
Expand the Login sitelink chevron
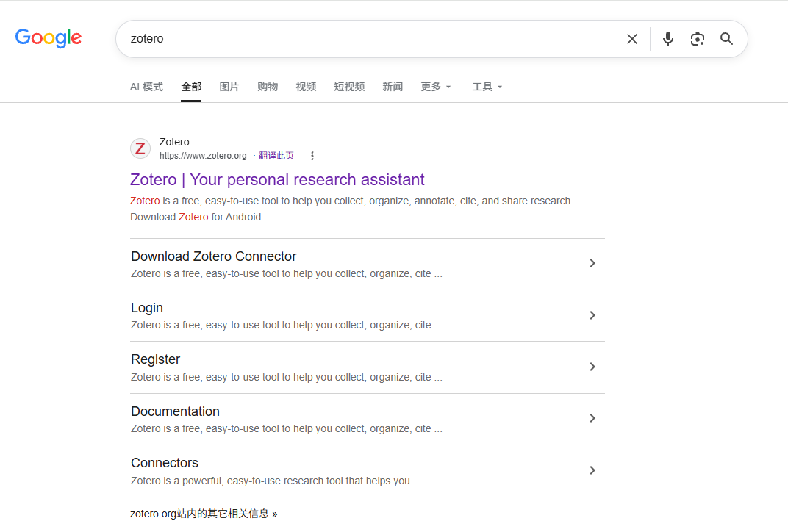[x=592, y=315]
